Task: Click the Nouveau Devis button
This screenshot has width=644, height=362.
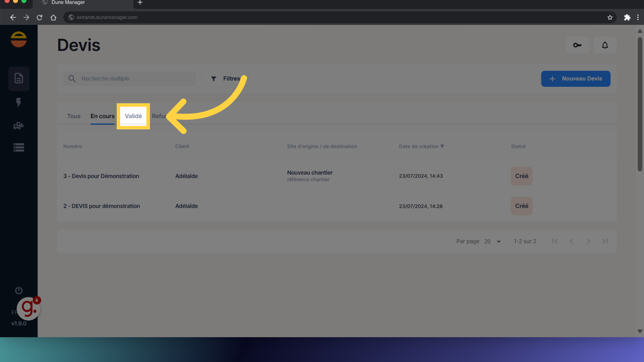Action: pyautogui.click(x=576, y=79)
